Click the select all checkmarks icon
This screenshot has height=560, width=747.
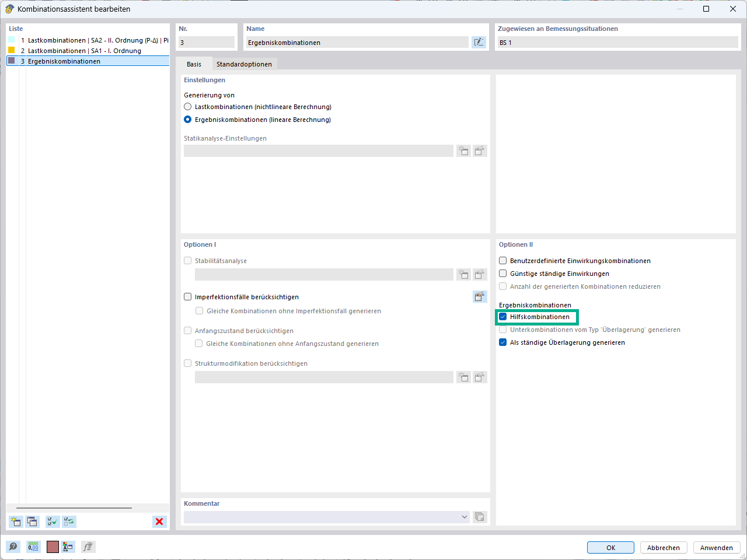pos(53,521)
